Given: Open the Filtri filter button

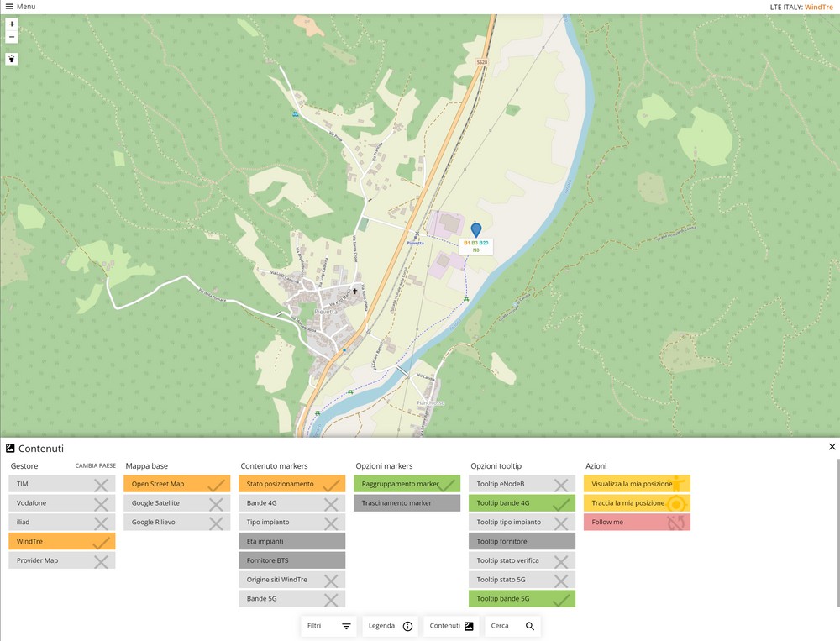Looking at the screenshot, I should 329,626.
